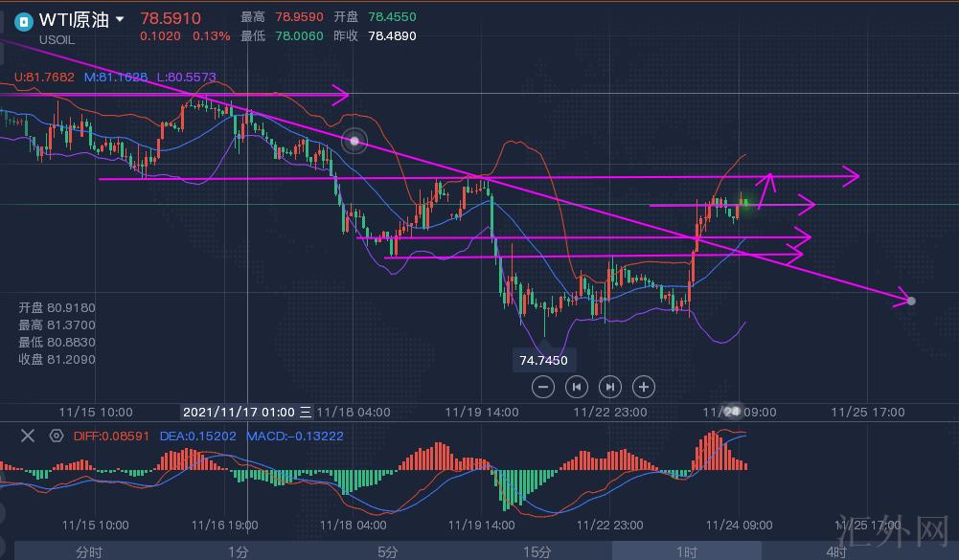Jump to the next candle

[610, 387]
